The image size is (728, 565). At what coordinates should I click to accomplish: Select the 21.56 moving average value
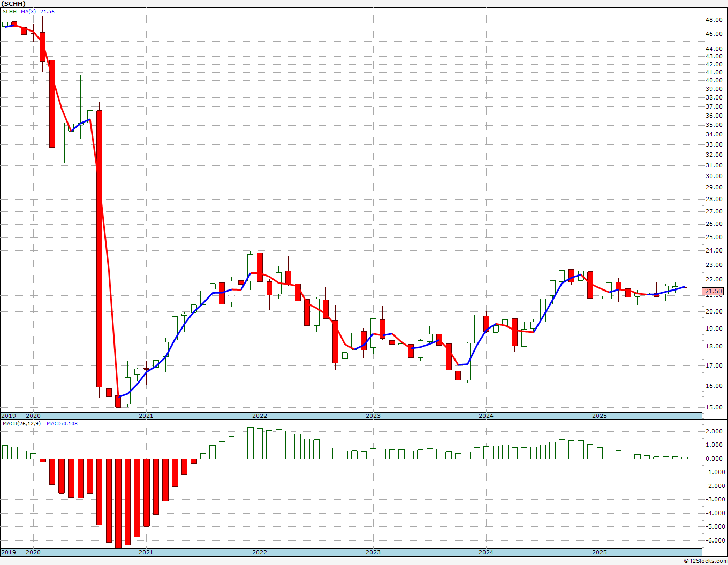point(48,12)
